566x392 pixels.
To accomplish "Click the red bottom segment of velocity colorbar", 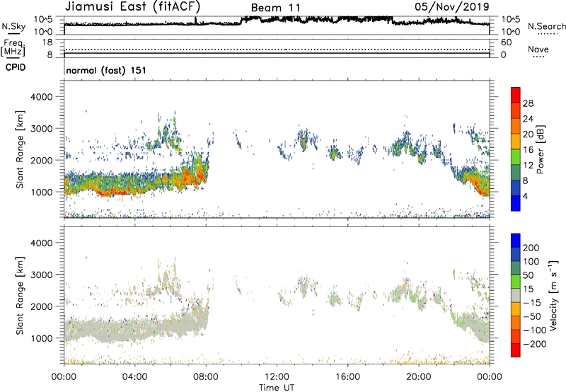I will click(516, 350).
